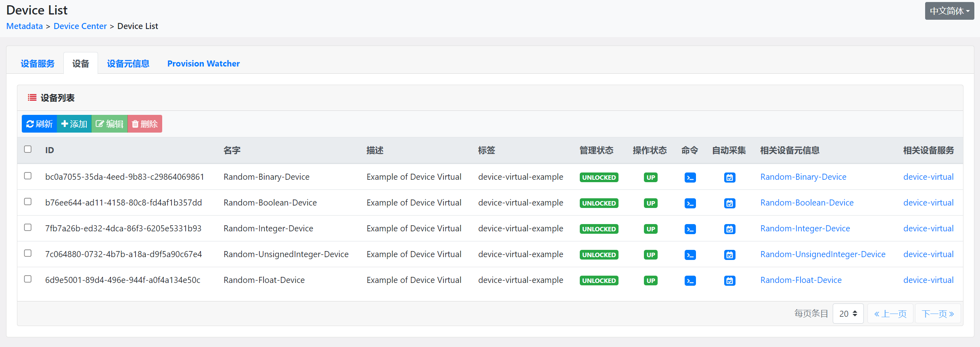Open auto-event icon for Random-Float-Device
The width and height of the screenshot is (980, 347).
coord(729,281)
